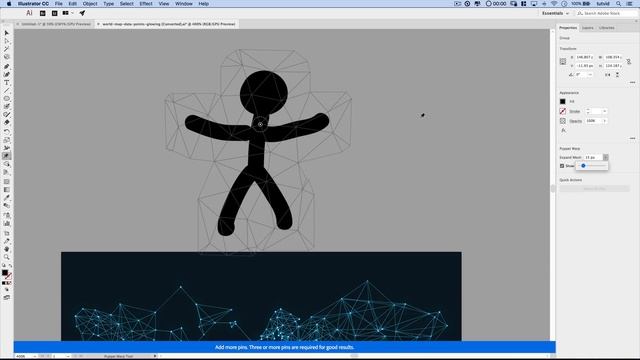Viewport: 640px width, 360px height.
Task: Toggle constrain width and height proportions link
Action: tap(629, 62)
